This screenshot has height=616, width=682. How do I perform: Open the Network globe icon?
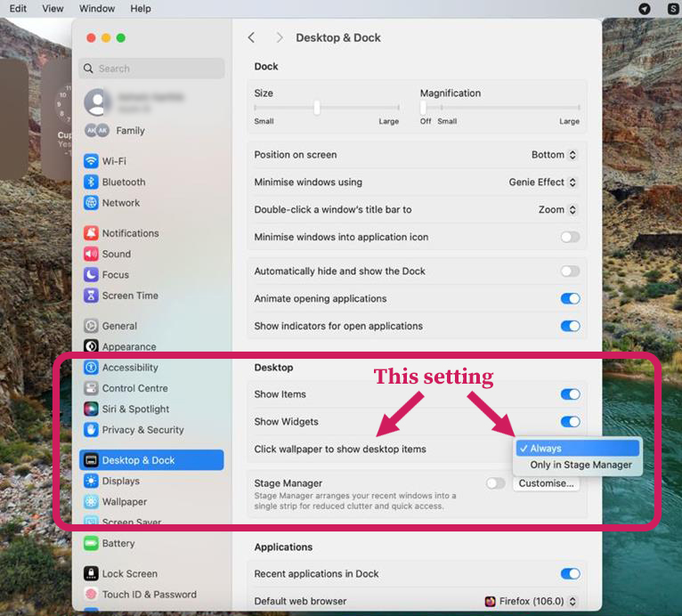91,203
